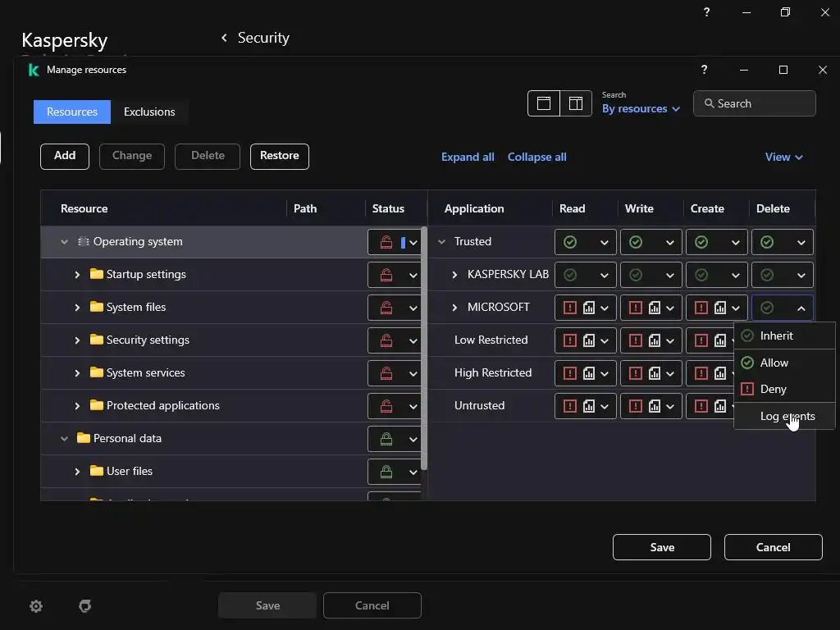Open help in main Kaspersky window
840x630 pixels.
coord(706,11)
